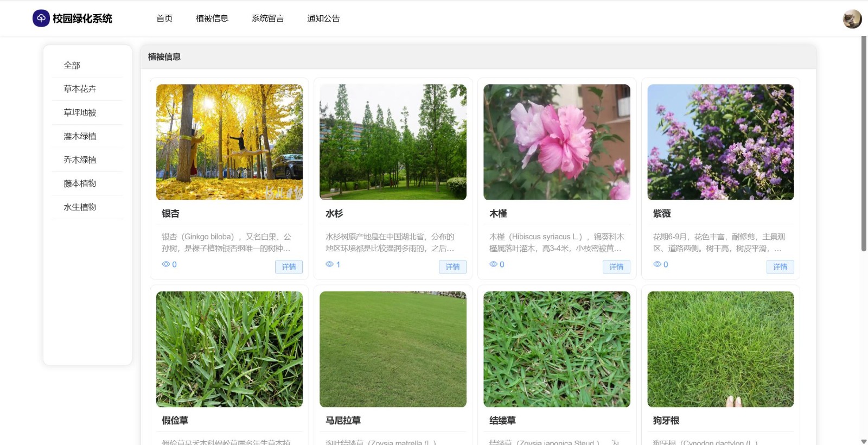Click the eye view icon on 水杉 card

(329, 264)
